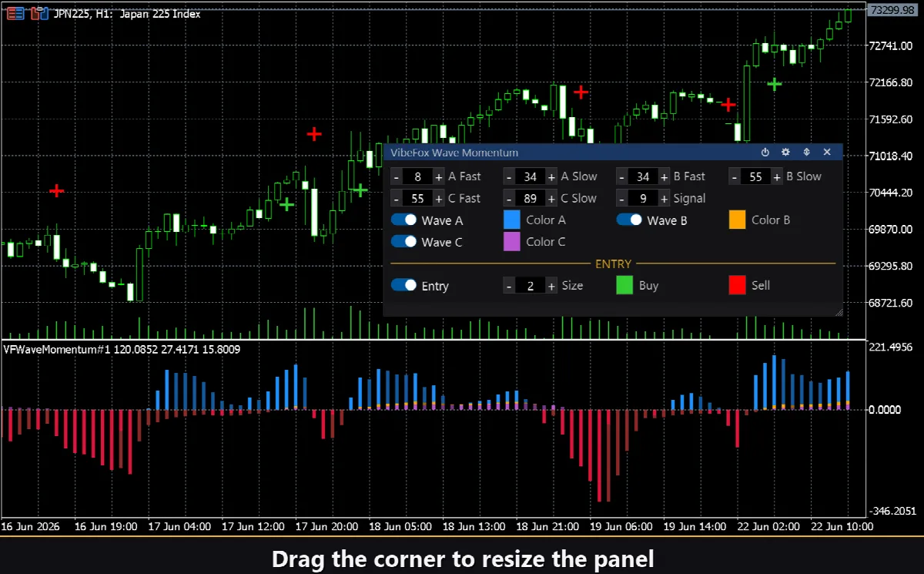The width and height of the screenshot is (924, 574).
Task: Click the VibeFox Wave Momentum title bar
Action: click(613, 153)
